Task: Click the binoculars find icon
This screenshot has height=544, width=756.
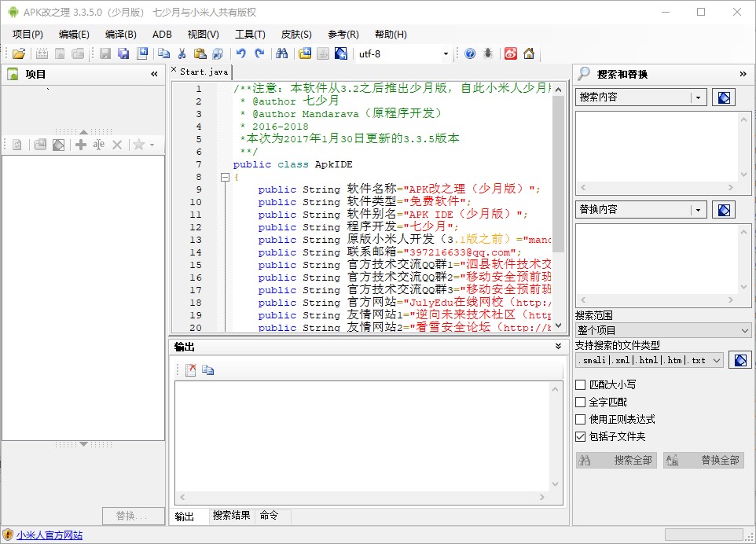Action: (281, 53)
